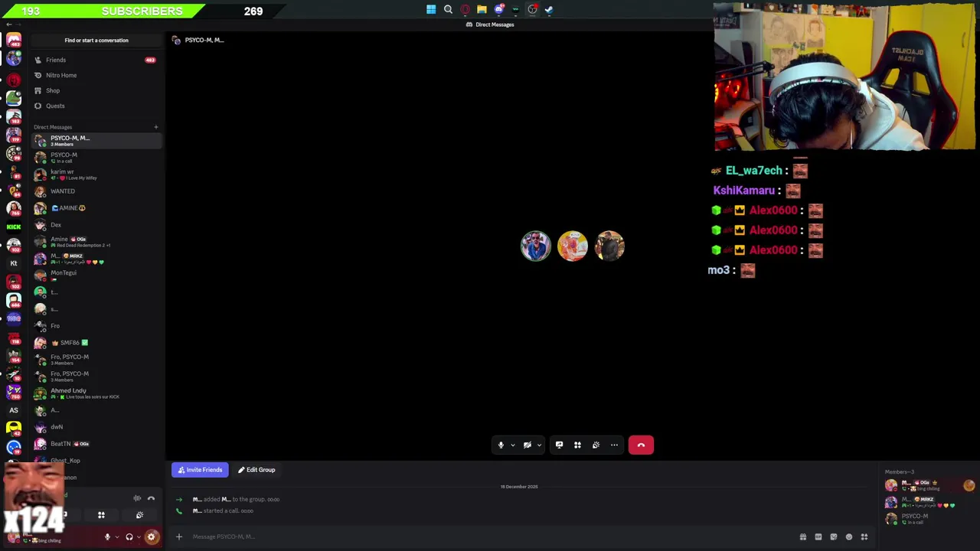Click Edit Group button

pos(256,470)
